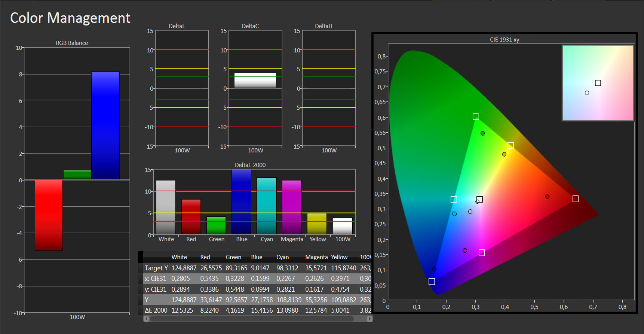
Task: Click the measured red point on CIE diagram
Action: 547,197
